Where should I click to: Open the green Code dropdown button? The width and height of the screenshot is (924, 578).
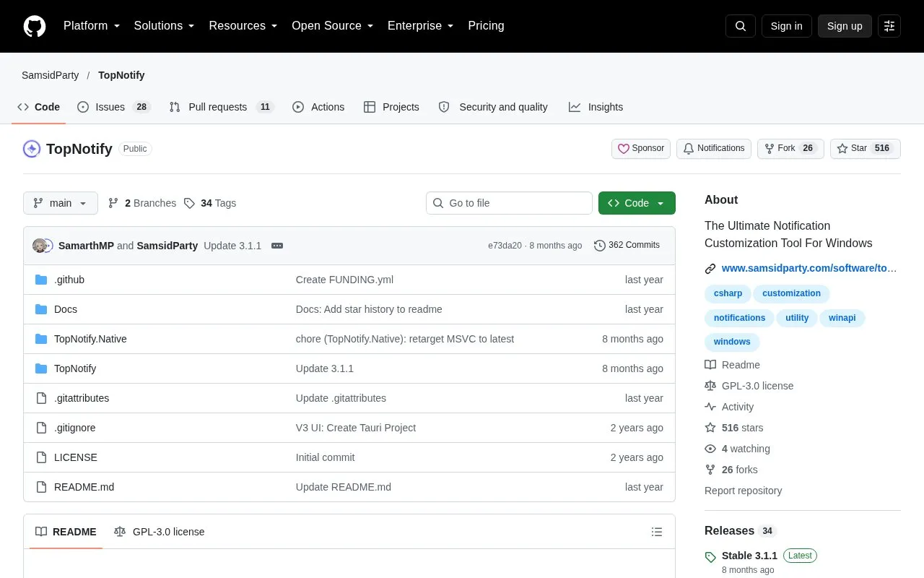click(x=637, y=203)
